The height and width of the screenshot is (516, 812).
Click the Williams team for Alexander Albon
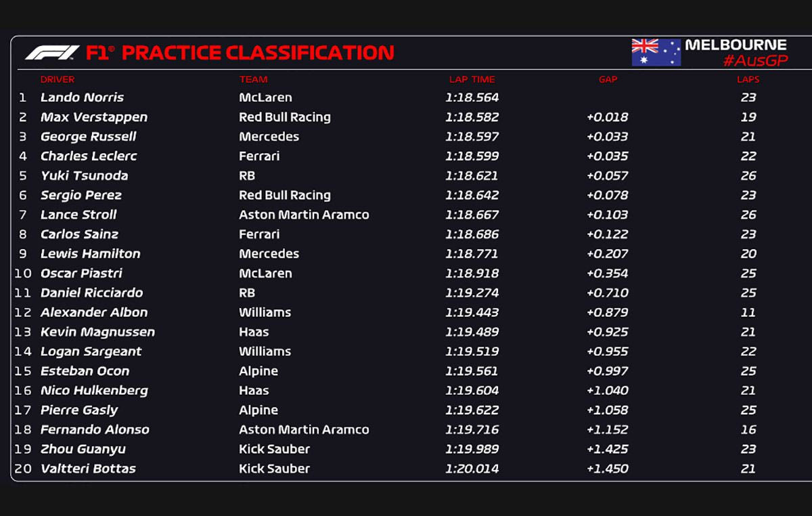tap(265, 312)
